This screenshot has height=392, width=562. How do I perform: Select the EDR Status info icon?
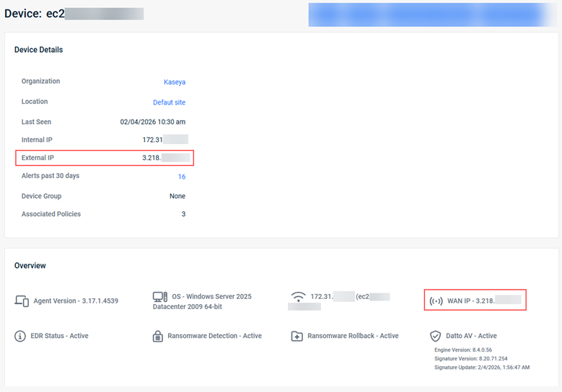click(x=21, y=336)
